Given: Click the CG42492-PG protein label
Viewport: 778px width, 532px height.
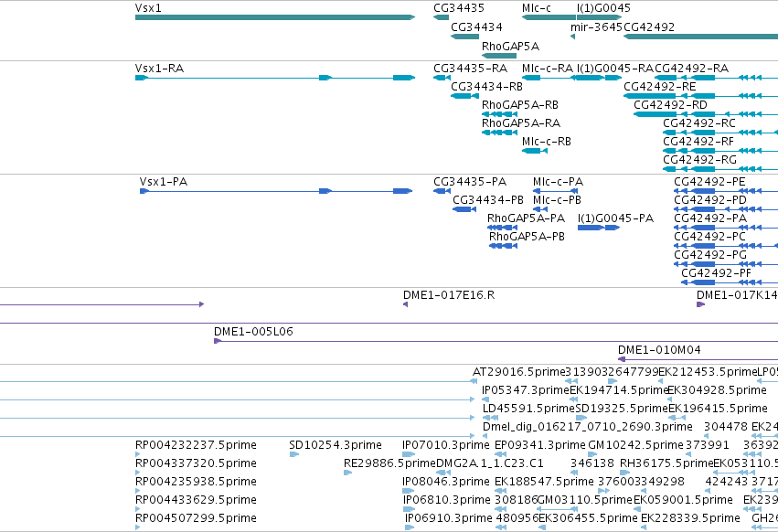Looking at the screenshot, I should pyautogui.click(x=710, y=255).
